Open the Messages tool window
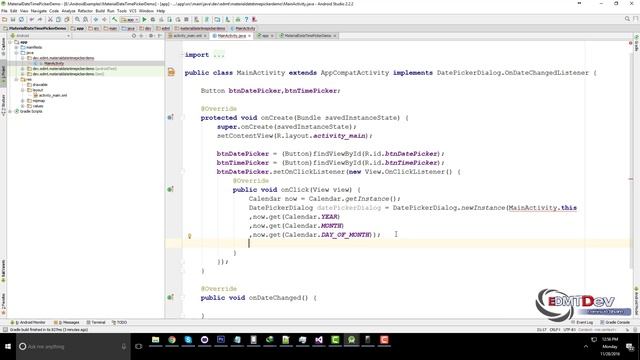The width and height of the screenshot is (640, 360). (67, 322)
